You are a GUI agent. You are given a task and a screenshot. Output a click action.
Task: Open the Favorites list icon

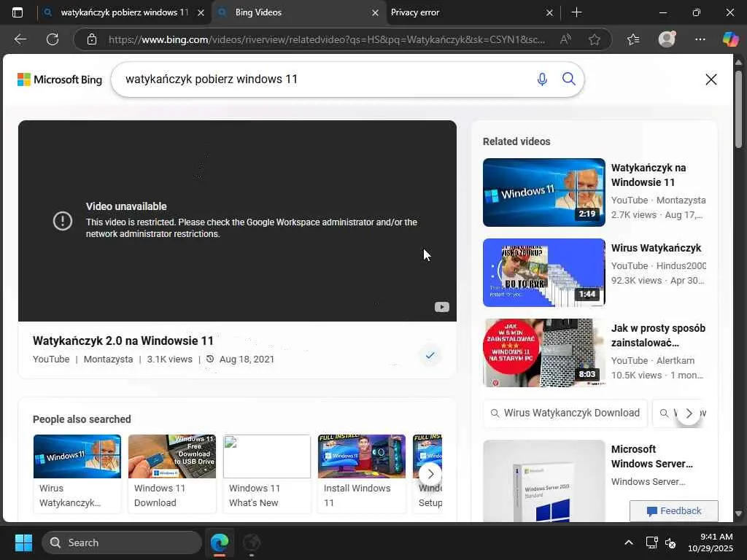click(633, 39)
